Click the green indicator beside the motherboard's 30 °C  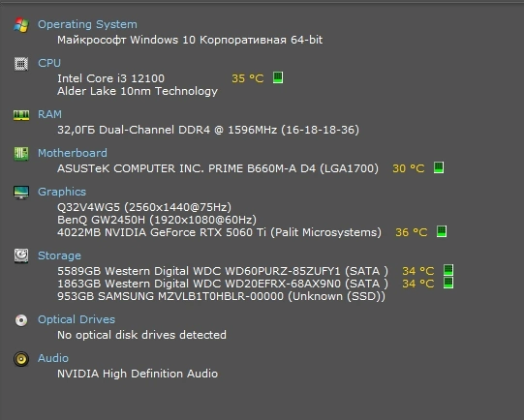point(439,167)
